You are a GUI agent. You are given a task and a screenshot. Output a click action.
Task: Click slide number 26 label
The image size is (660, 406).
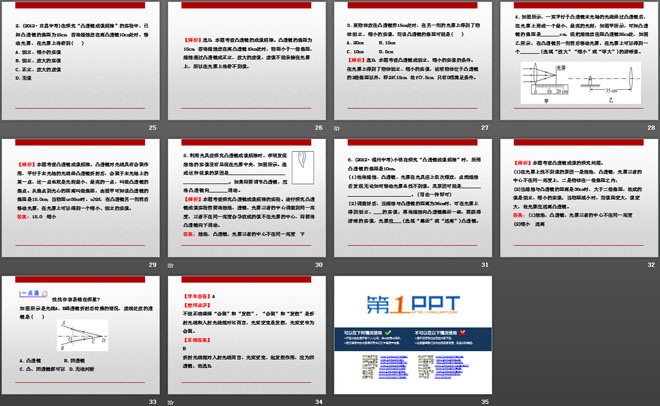319,127
